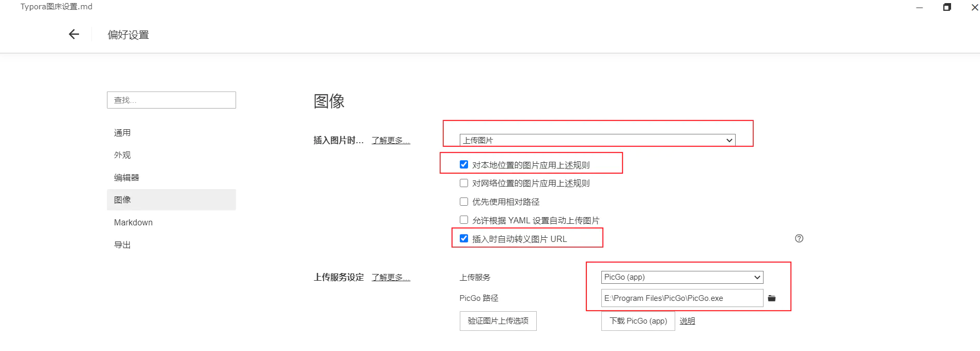
Task: Restore the window using the maximize icon
Action: pyautogui.click(x=947, y=7)
